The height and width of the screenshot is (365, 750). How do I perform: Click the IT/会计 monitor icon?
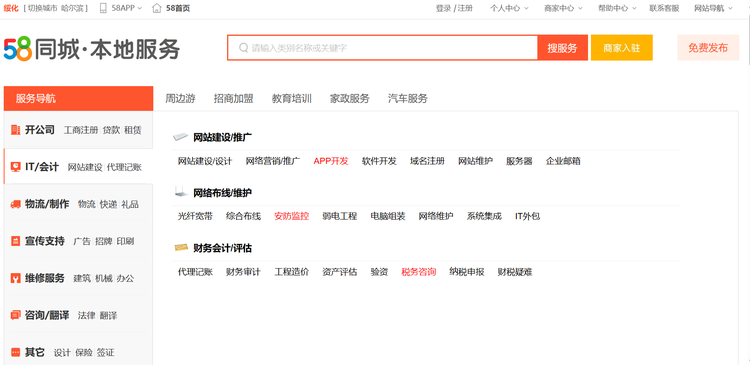point(15,167)
